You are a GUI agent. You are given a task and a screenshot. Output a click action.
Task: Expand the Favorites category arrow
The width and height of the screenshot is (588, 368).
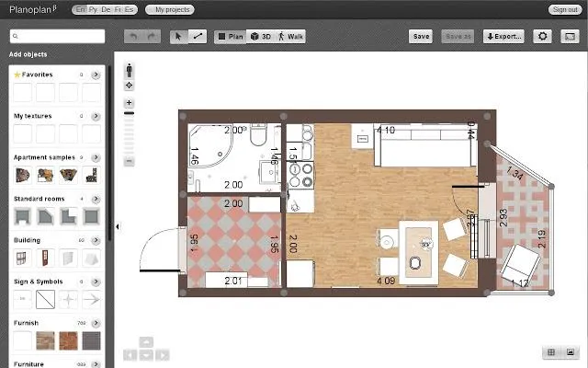point(96,75)
